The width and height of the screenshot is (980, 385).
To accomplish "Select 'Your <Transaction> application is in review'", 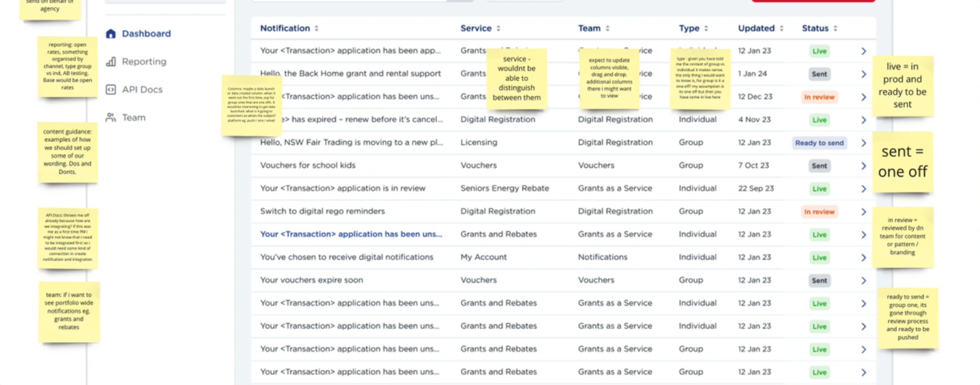I will click(x=343, y=188).
